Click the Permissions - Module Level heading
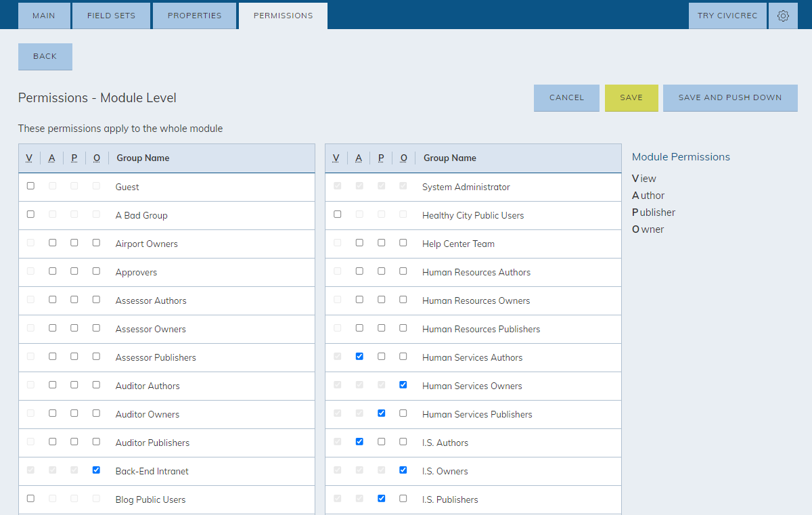Viewport: 812px width, 515px height. pyautogui.click(x=97, y=98)
